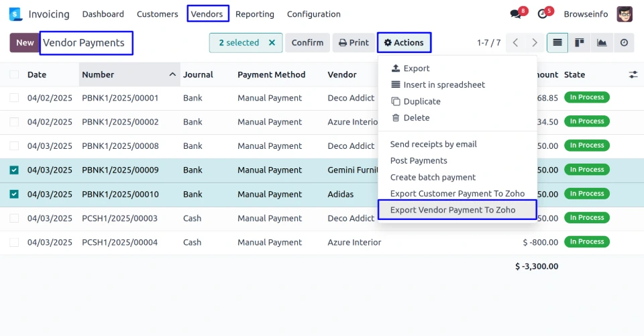Switch to activity view icon
Screen dimensions: 644x336
pos(624,43)
